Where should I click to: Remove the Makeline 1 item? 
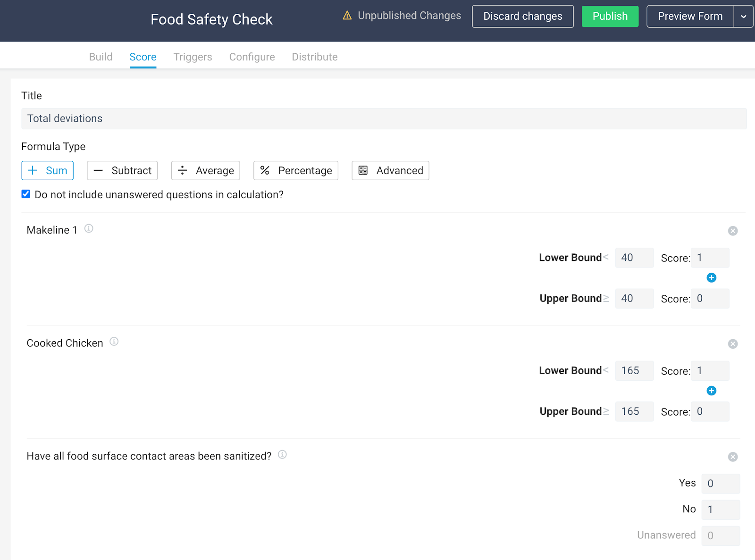tap(733, 231)
